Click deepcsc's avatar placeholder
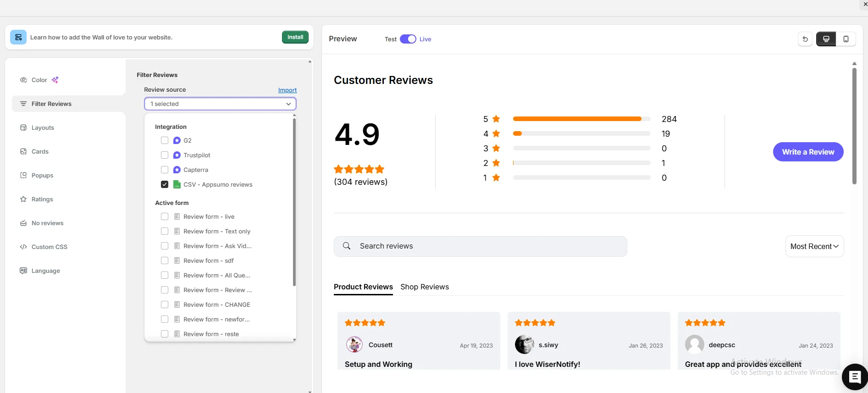 [695, 344]
